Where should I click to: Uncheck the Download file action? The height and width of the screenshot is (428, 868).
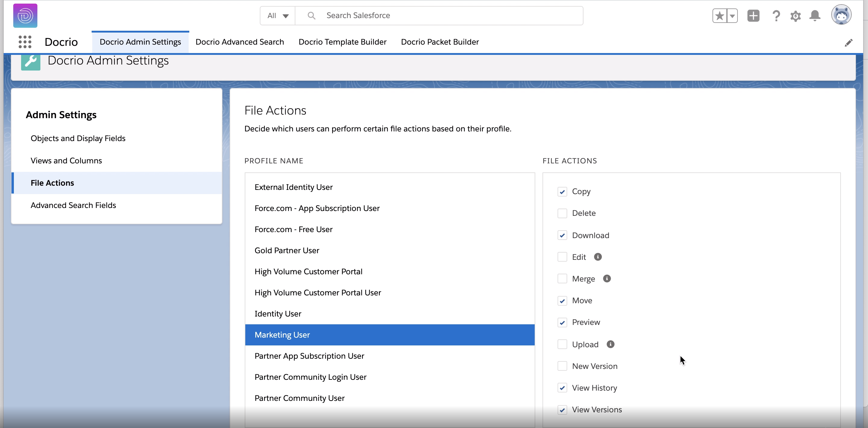coord(562,235)
